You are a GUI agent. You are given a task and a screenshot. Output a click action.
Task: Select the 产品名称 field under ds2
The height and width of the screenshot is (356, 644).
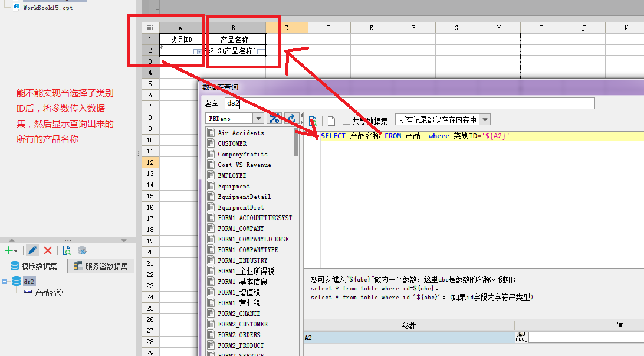pos(49,292)
